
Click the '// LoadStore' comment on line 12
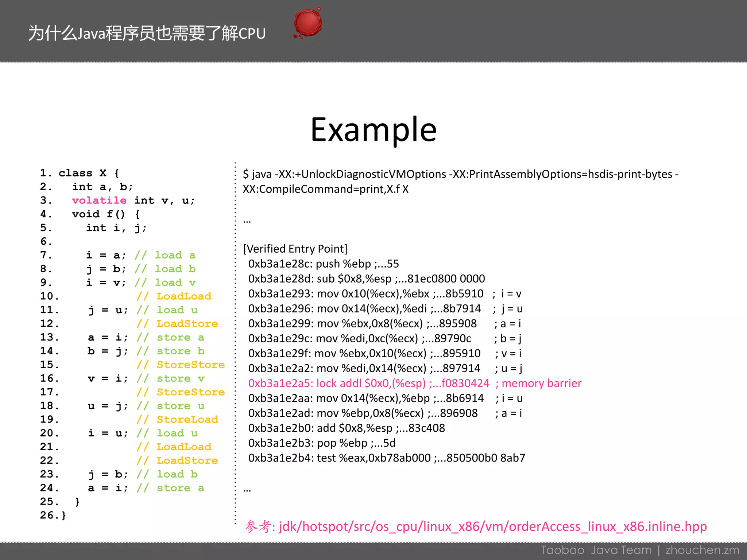(x=177, y=324)
